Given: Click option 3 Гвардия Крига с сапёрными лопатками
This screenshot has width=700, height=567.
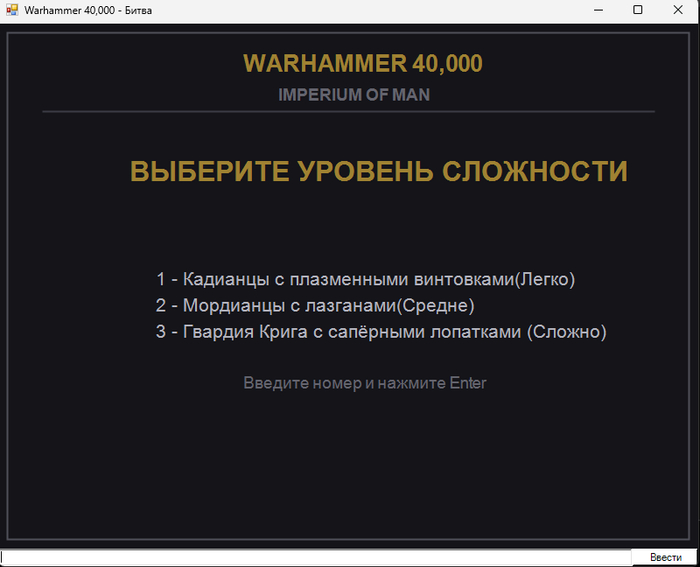Looking at the screenshot, I should [x=381, y=332].
